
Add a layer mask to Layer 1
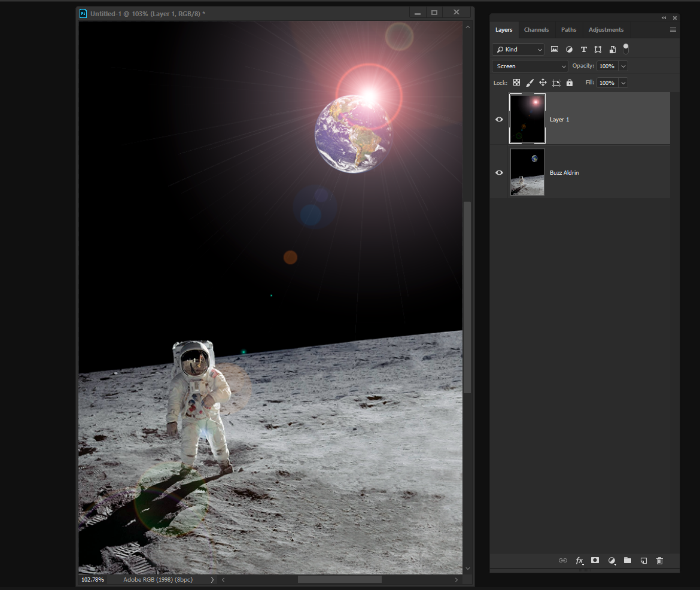(595, 561)
